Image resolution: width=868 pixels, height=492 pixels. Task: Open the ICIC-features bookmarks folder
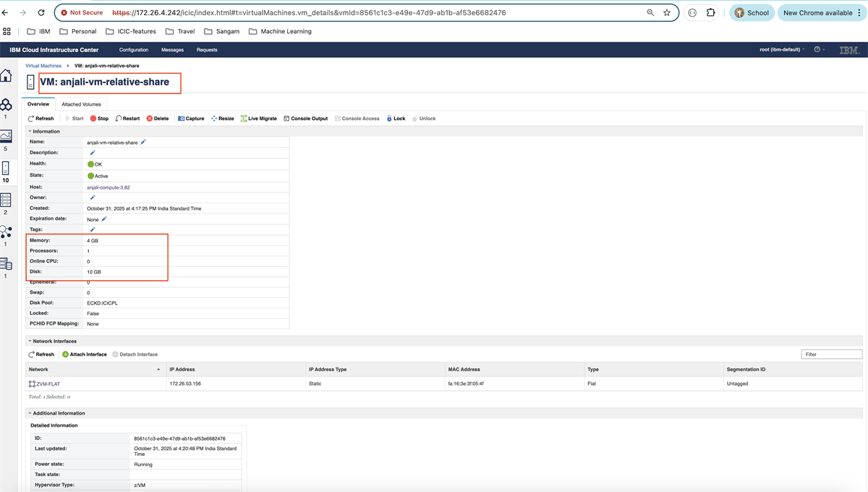point(130,31)
